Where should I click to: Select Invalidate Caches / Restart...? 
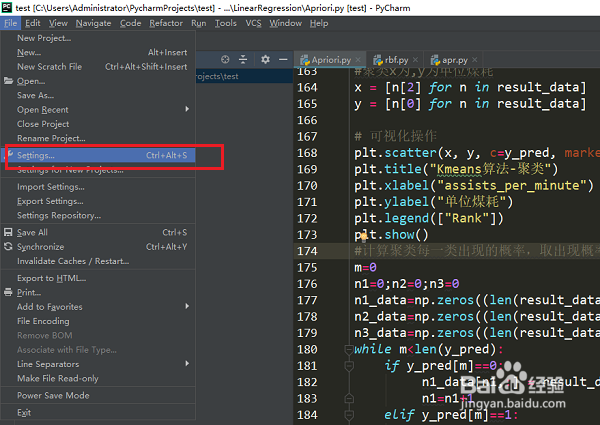click(x=98, y=261)
